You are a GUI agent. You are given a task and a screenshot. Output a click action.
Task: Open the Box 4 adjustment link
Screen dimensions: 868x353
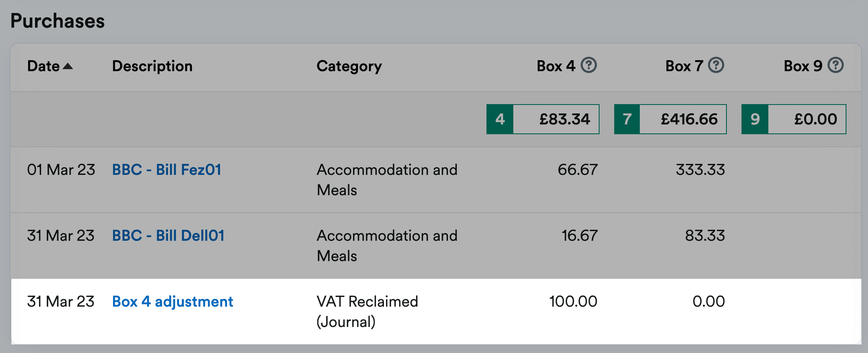point(172,301)
